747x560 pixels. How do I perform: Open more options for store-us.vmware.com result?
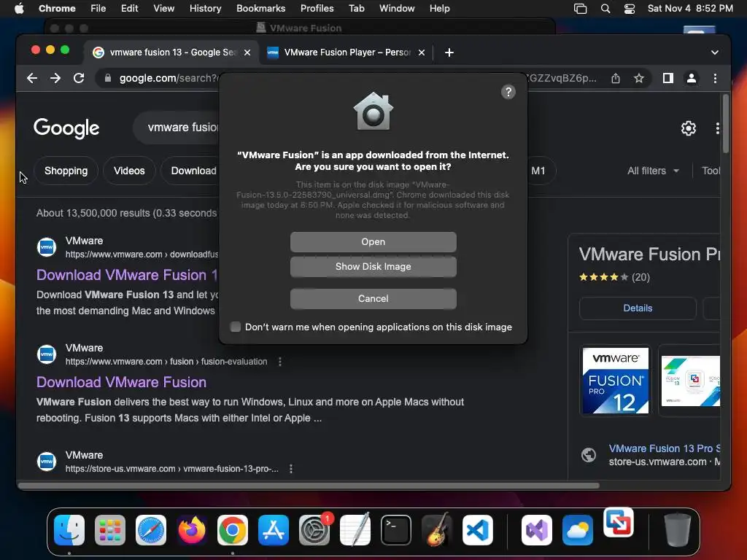tap(291, 469)
